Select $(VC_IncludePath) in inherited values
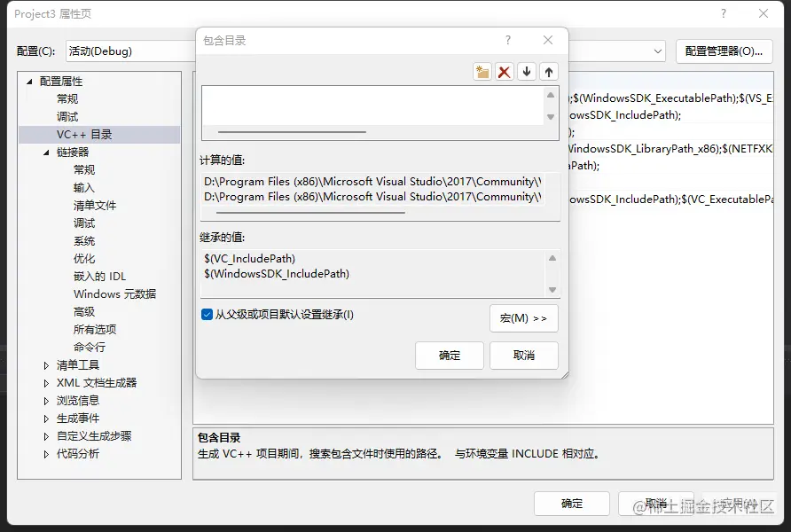 (x=250, y=259)
